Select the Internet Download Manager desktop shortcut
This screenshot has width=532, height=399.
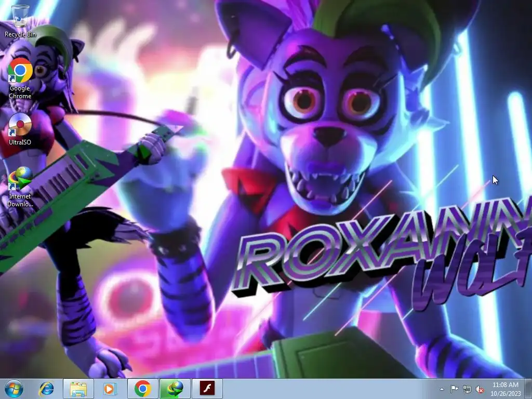20,187
